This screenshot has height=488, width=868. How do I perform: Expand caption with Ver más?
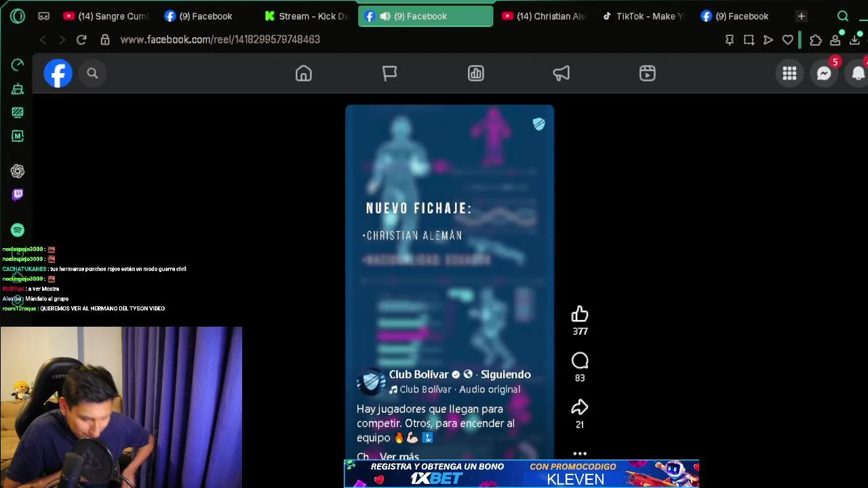tap(399, 456)
